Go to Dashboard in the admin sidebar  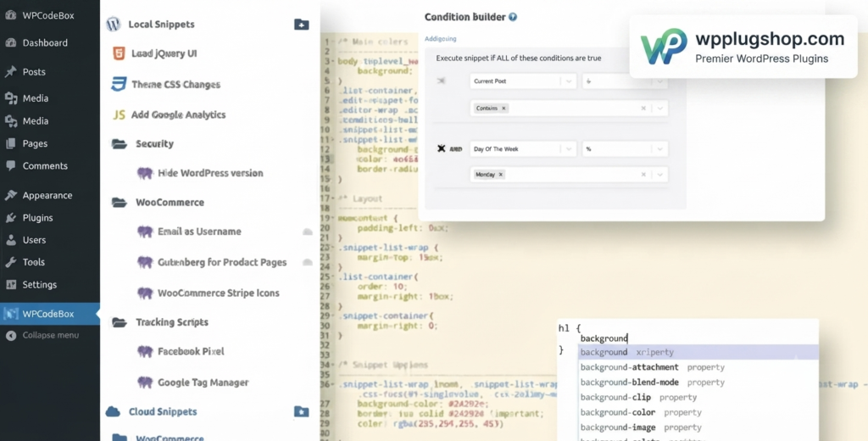pos(45,42)
